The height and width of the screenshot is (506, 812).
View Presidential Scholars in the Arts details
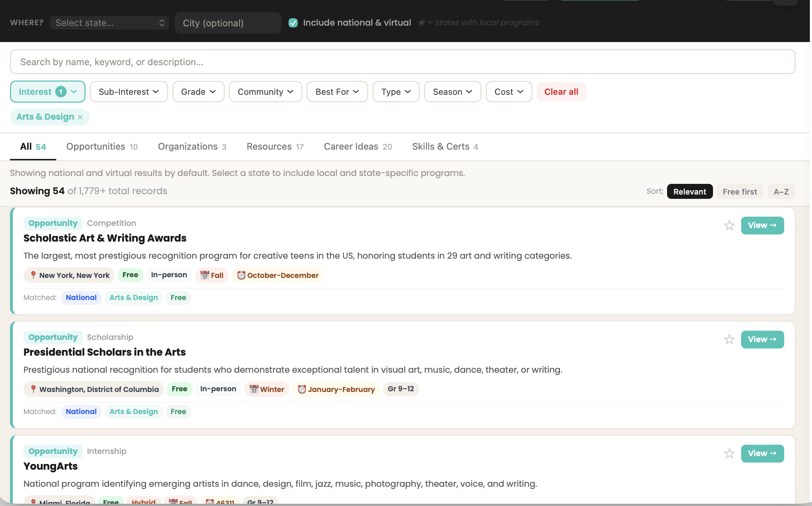[762, 339]
